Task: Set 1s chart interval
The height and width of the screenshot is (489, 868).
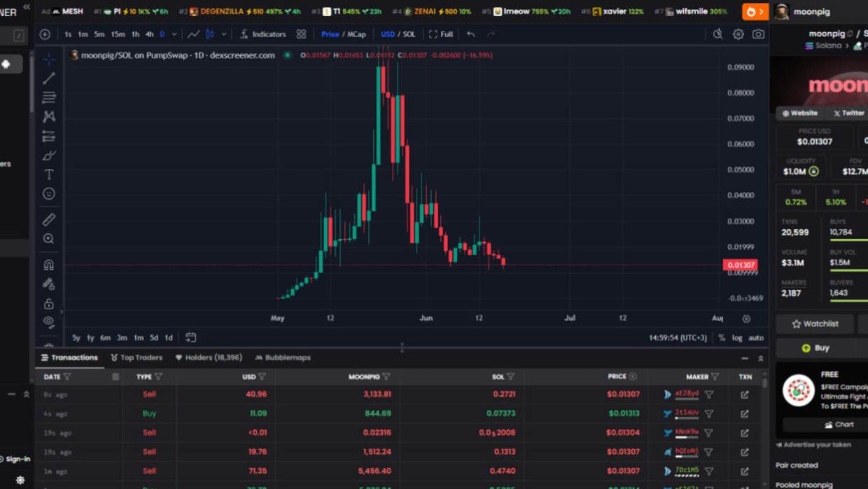Action: point(68,34)
